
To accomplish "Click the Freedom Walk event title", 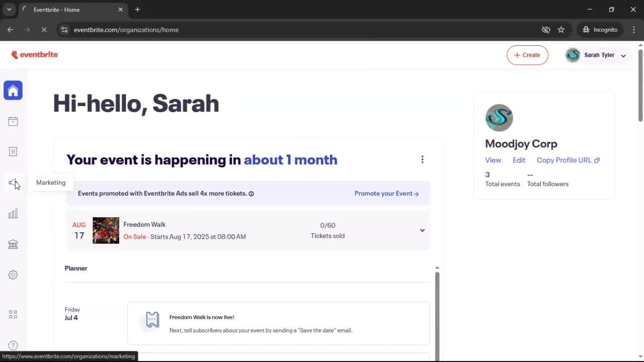I will pyautogui.click(x=144, y=225).
